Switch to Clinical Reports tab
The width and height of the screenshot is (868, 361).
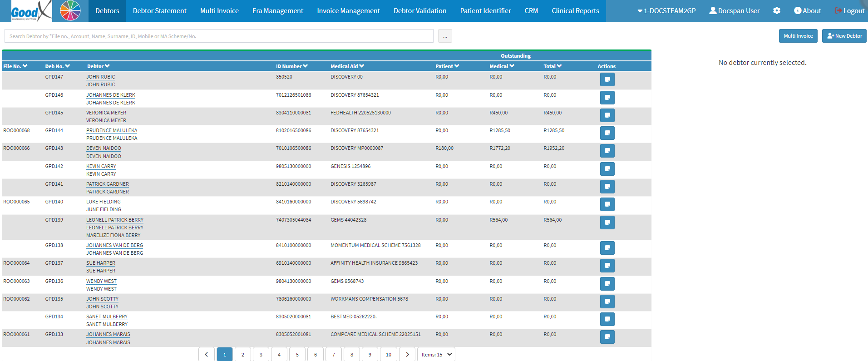[575, 11]
